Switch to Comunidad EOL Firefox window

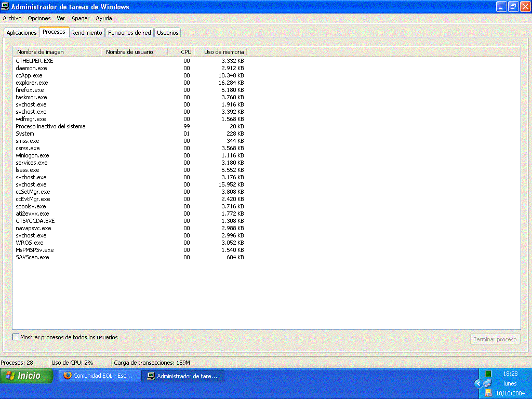tap(99, 376)
